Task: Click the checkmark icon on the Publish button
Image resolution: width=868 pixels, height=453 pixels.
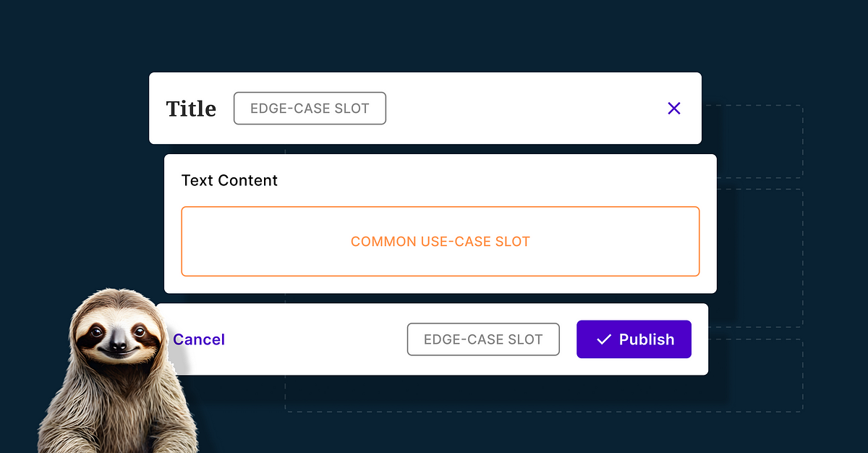Action: 603,339
